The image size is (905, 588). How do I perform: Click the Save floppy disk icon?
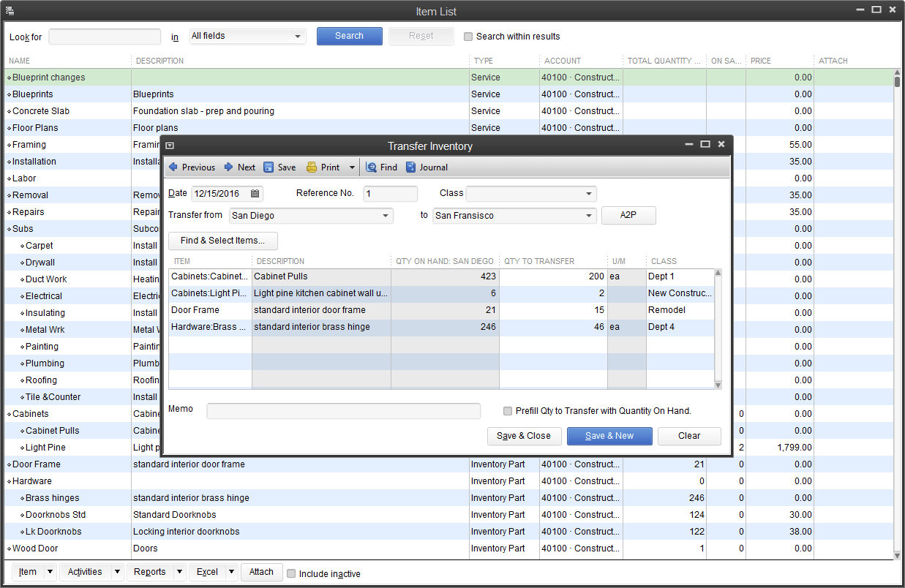[x=269, y=167]
